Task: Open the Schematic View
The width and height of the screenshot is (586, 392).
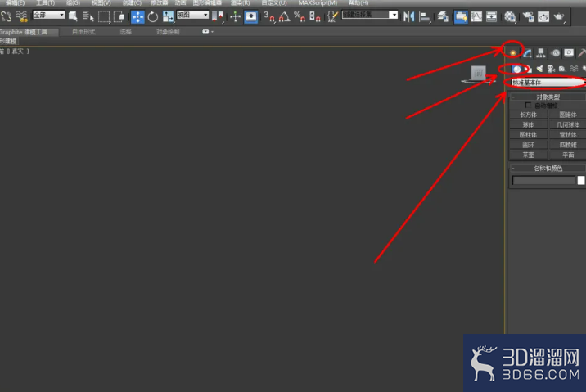Action: (491, 16)
